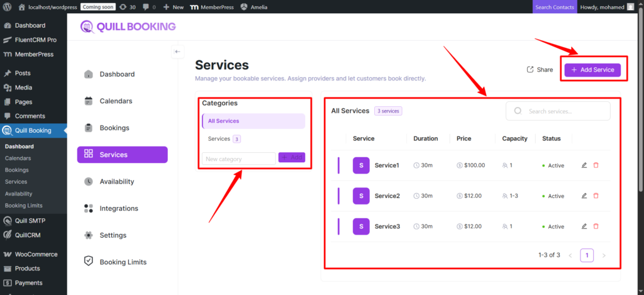Delete Service1 using its trash icon
Viewport: 644px width, 295px height.
596,165
